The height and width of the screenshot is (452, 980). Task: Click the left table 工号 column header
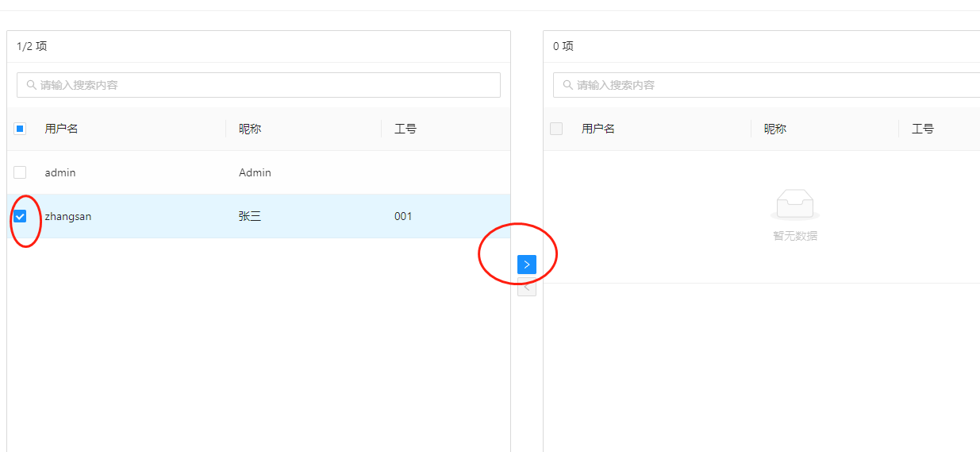pos(405,129)
